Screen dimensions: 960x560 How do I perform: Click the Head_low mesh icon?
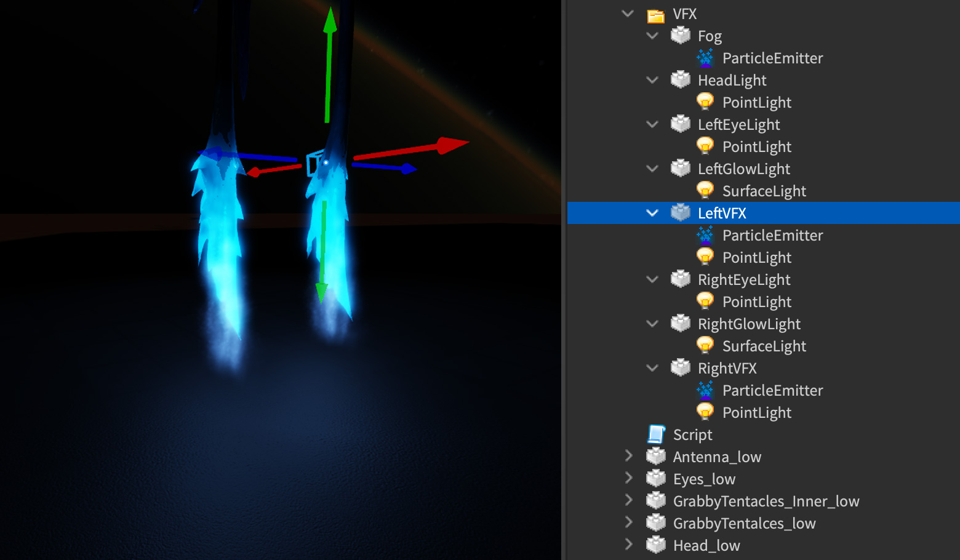tap(656, 545)
